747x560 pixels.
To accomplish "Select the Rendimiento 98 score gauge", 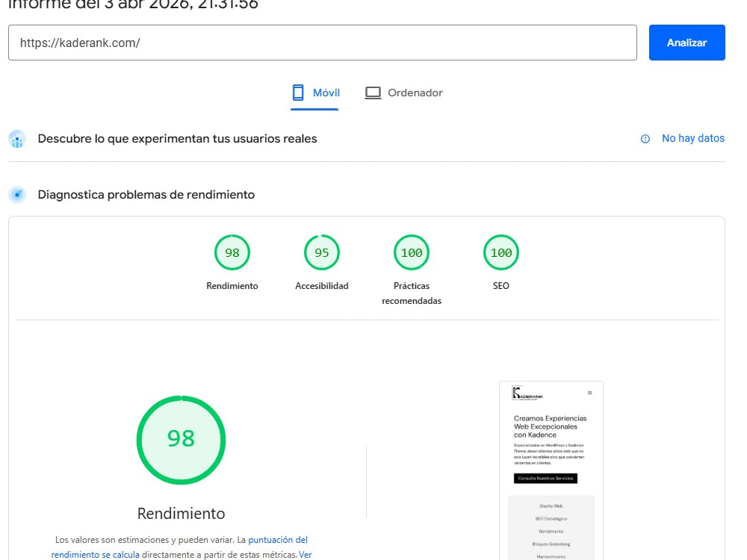I will coord(232,252).
